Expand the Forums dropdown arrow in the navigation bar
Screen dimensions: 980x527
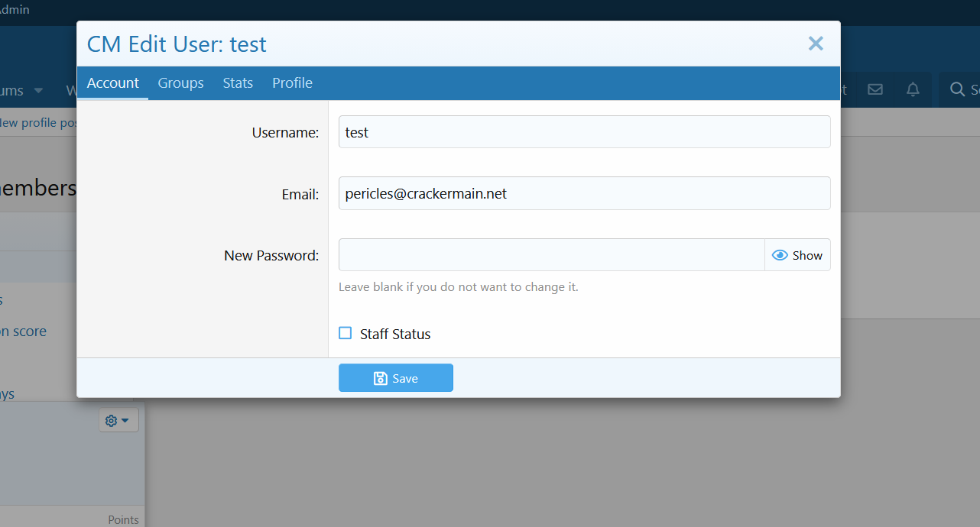[x=38, y=90]
